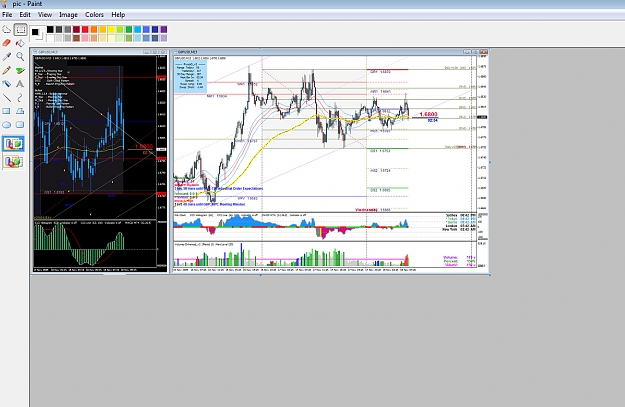This screenshot has width=625, height=407.
Task: Click the black foreground color box
Action: click(x=35, y=32)
